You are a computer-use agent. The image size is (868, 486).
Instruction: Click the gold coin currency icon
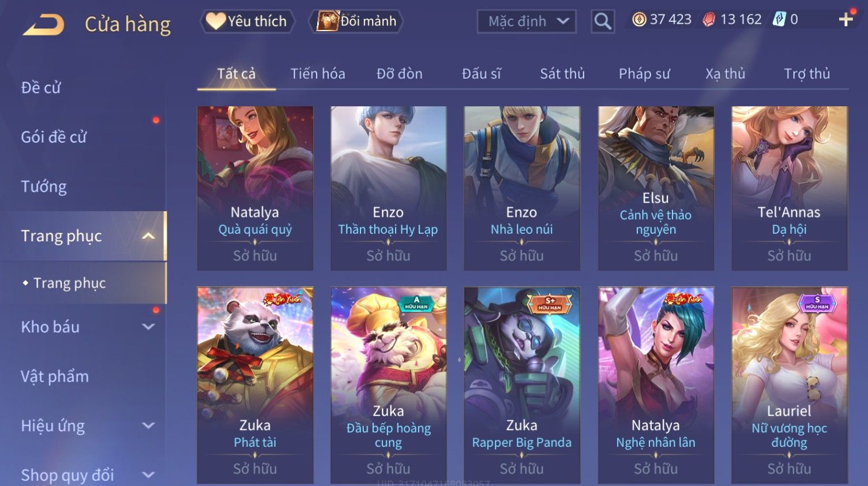tap(639, 20)
